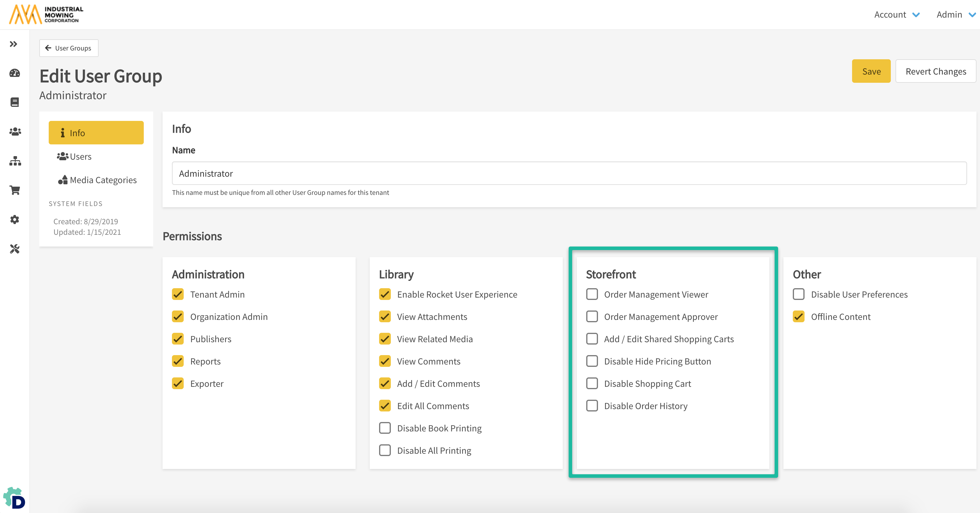
Task: Save the user group changes
Action: (871, 71)
